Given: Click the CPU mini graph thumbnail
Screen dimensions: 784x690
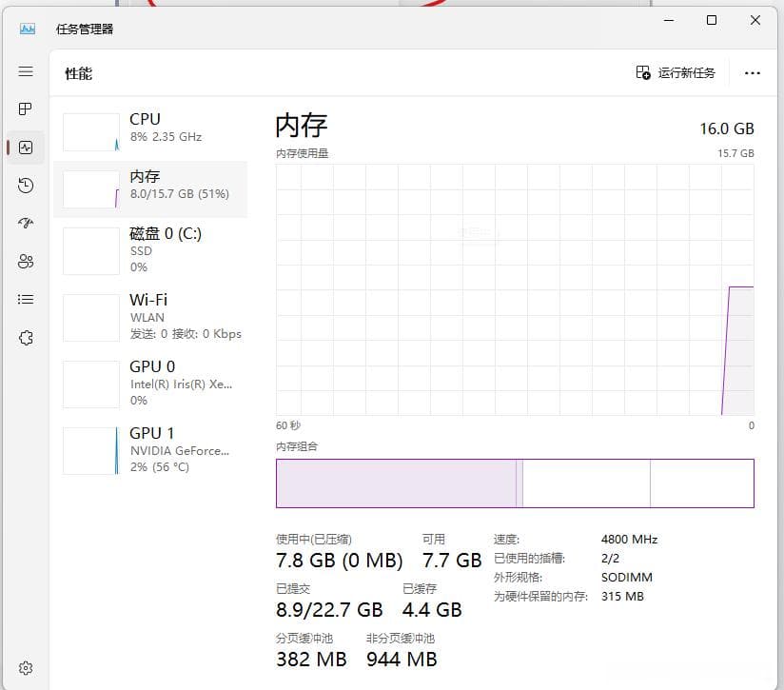Looking at the screenshot, I should point(91,132).
